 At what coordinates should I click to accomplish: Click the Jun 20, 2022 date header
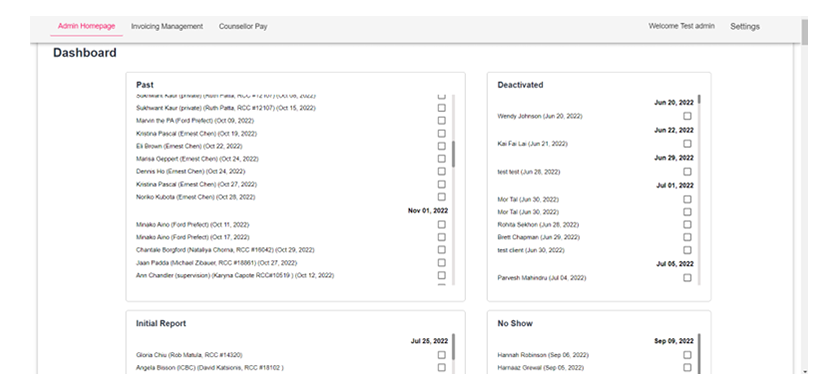[674, 103]
